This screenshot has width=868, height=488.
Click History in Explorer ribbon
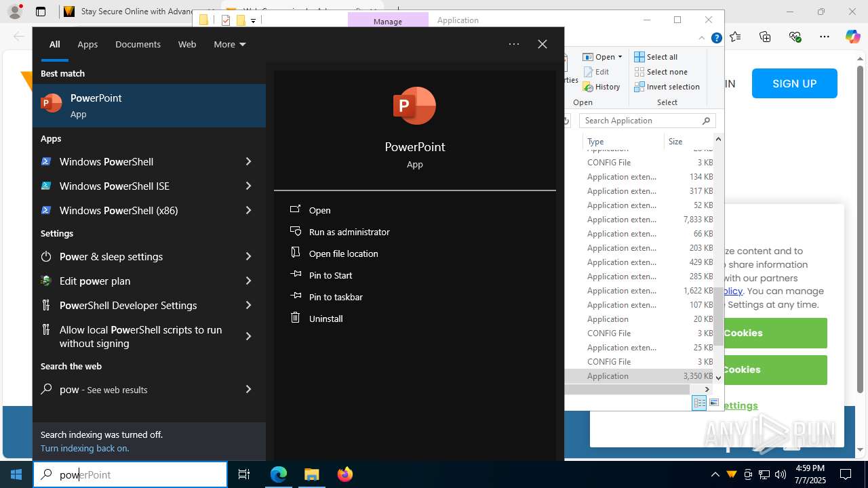tap(601, 87)
